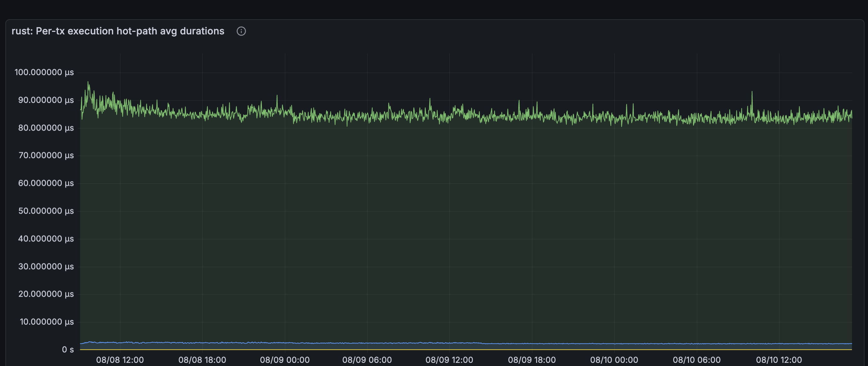The height and width of the screenshot is (366, 868).
Task: Click the '08/09 12:00' time axis label
Action: click(449, 360)
